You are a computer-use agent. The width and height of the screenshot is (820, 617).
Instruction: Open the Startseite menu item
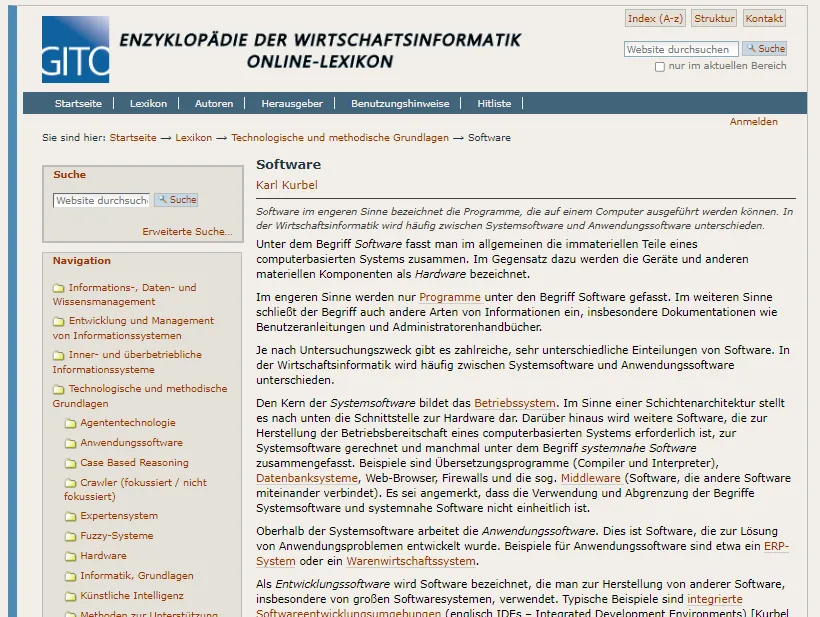(x=78, y=104)
